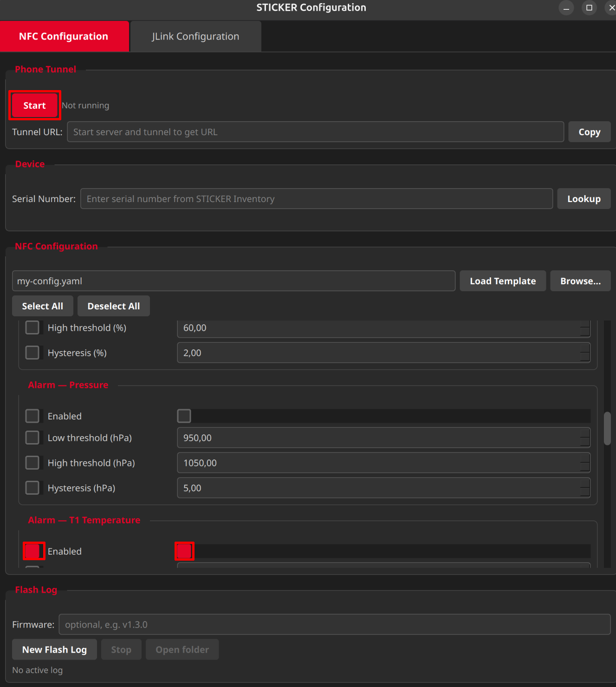Decrease Hysteresis (hPa) with the down stepper

click(585, 492)
